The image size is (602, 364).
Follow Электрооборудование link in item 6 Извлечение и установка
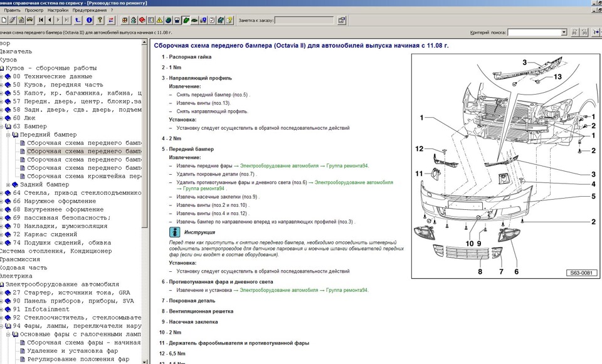[x=278, y=290]
